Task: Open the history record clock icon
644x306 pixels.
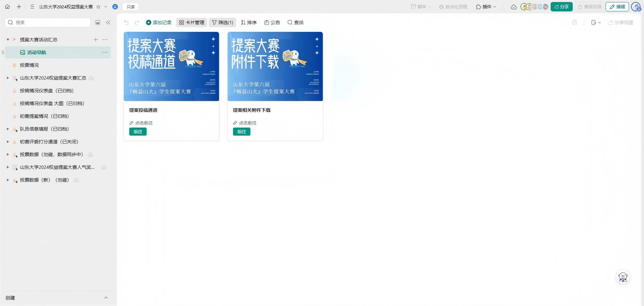Action: tap(575, 23)
